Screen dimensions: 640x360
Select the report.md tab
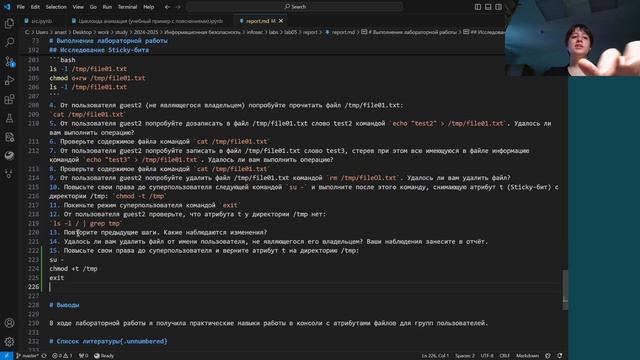(260, 21)
